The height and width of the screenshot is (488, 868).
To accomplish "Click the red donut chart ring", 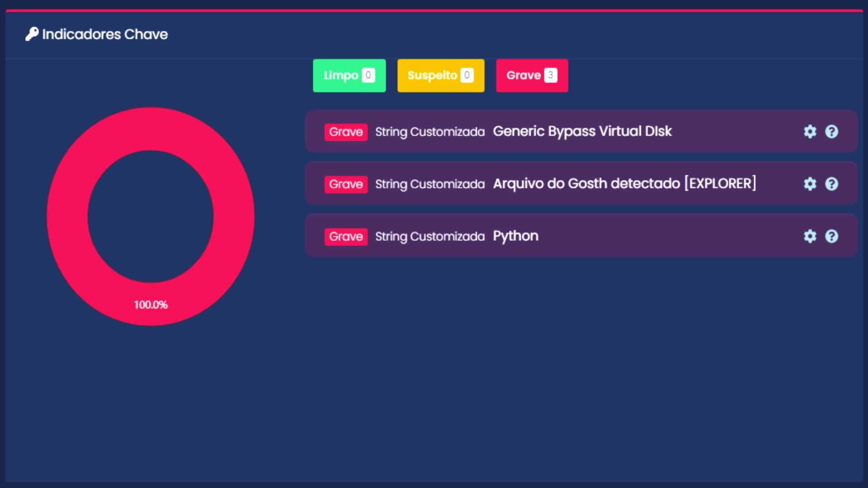I will click(68, 217).
